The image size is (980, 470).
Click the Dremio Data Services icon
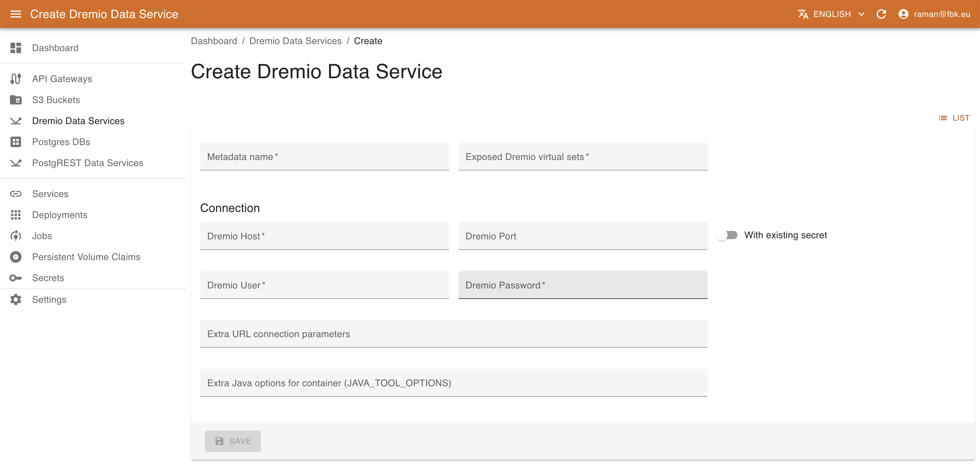[x=15, y=121]
